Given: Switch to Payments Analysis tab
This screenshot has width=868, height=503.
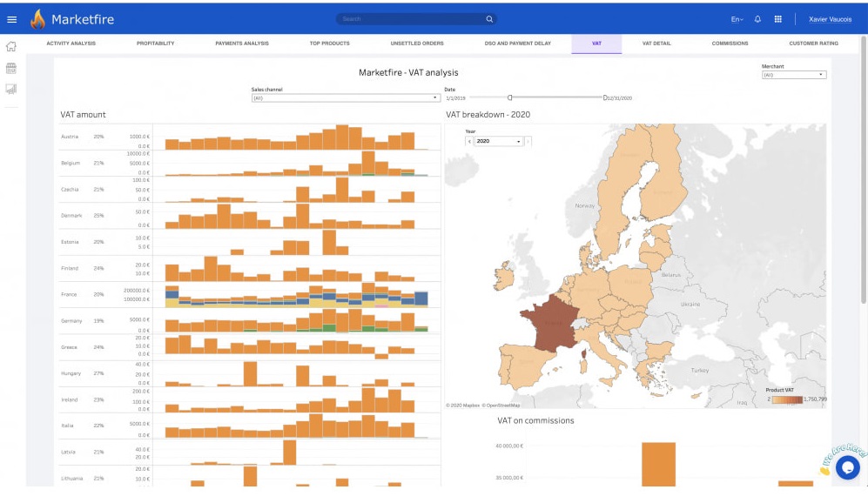Looking at the screenshot, I should pyautogui.click(x=242, y=44).
